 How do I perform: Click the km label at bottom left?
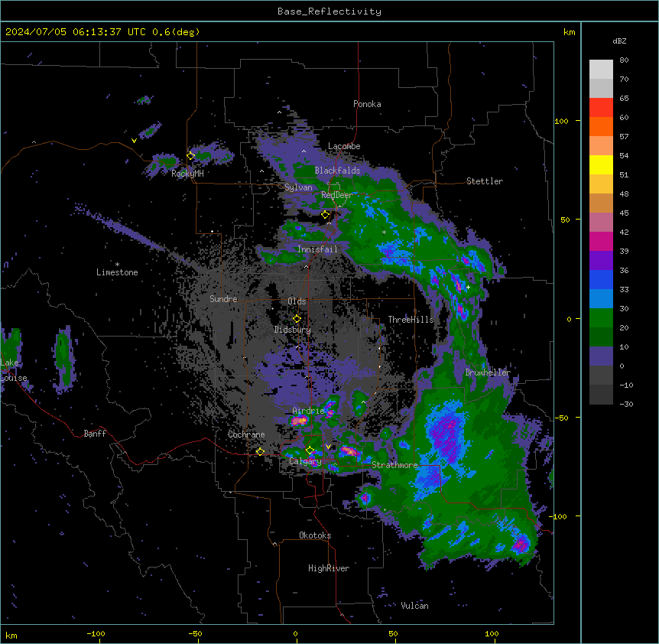pyautogui.click(x=11, y=636)
